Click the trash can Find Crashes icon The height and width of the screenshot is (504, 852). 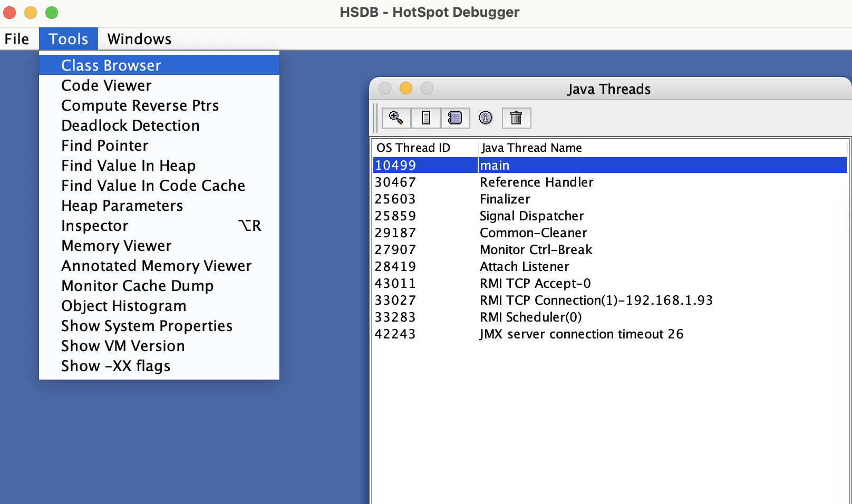[x=516, y=118]
